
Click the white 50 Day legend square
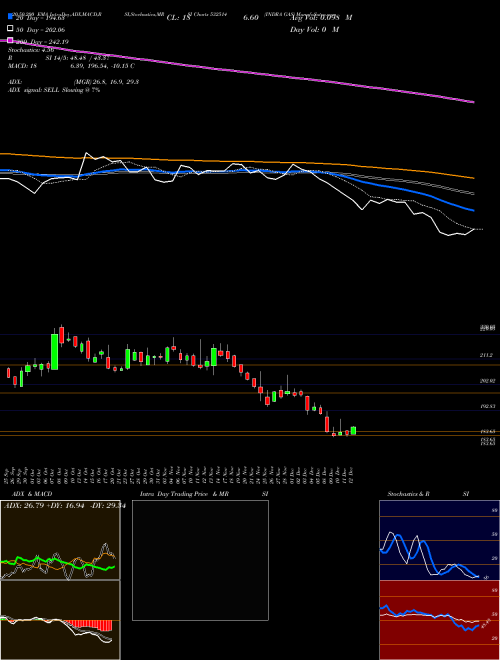pos(11,29)
